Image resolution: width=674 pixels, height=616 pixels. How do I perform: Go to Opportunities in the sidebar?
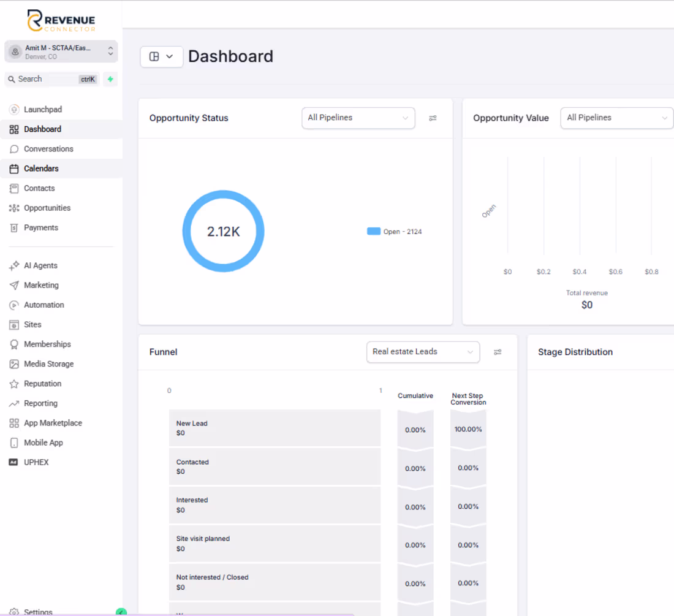coord(46,208)
